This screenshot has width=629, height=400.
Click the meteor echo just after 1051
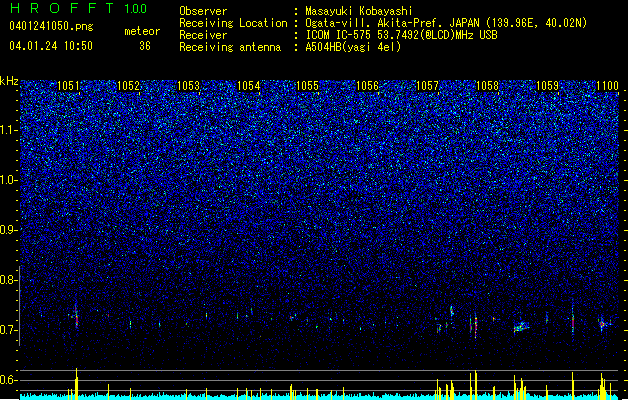[x=76, y=317]
